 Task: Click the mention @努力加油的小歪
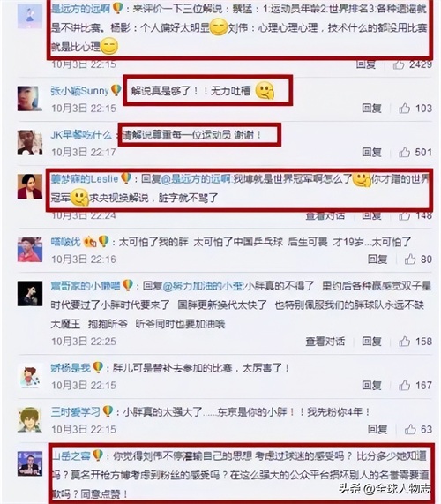204,286
